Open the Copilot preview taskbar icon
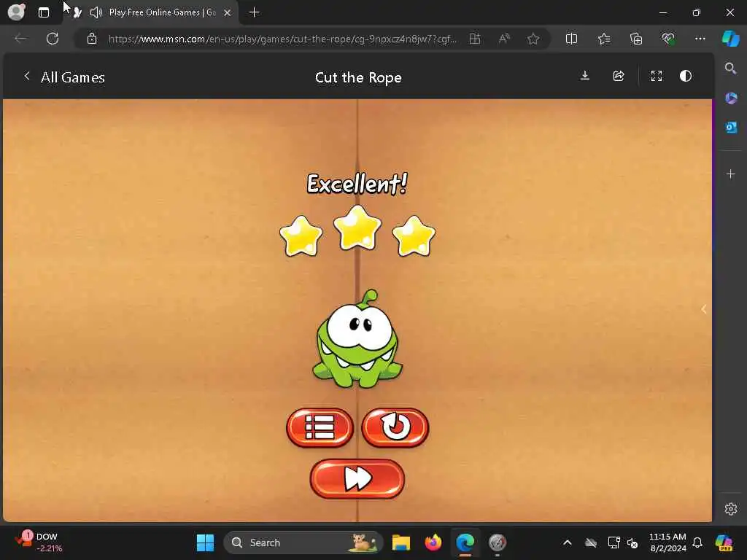Viewport: 747px width, 560px height. click(x=724, y=542)
